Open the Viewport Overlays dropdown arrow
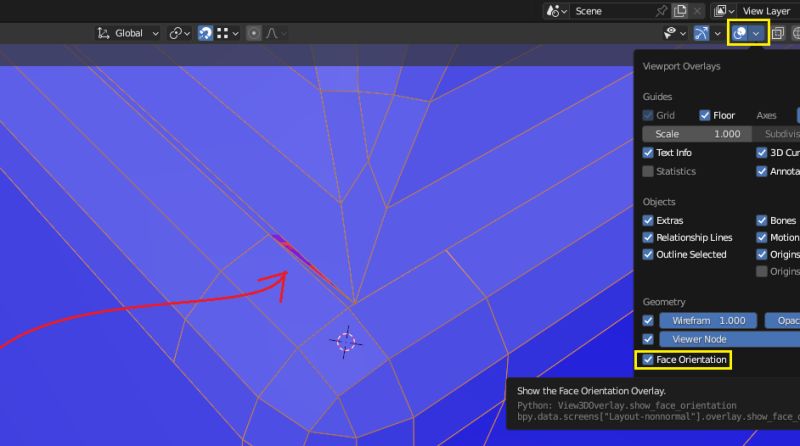Viewport: 800px width, 446px height. pyautogui.click(x=756, y=33)
